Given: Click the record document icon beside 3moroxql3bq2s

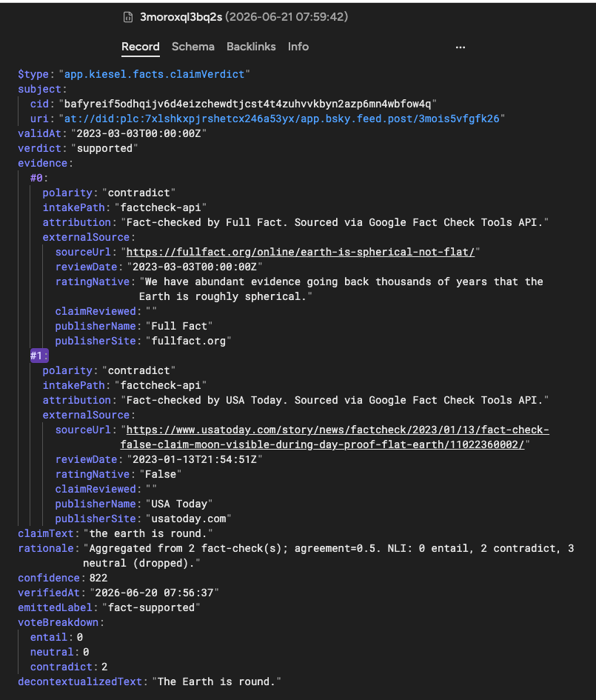Looking at the screenshot, I should coord(128,17).
